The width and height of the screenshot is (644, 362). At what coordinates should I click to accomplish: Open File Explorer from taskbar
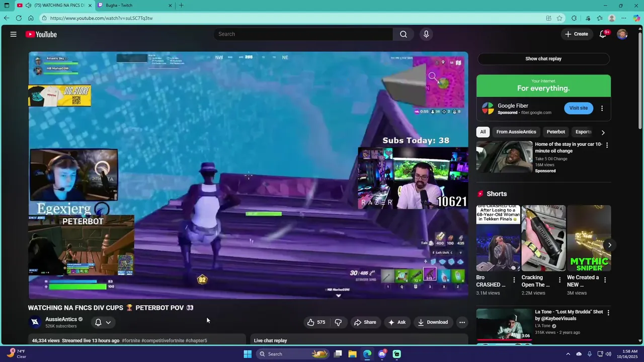(x=352, y=354)
